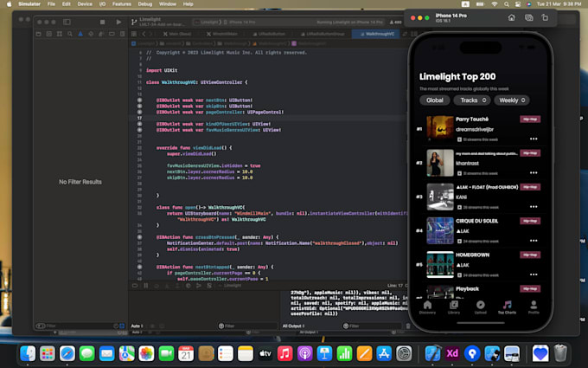Tap the Global filter button in app
Image resolution: width=588 pixels, height=368 pixels.
pyautogui.click(x=435, y=100)
